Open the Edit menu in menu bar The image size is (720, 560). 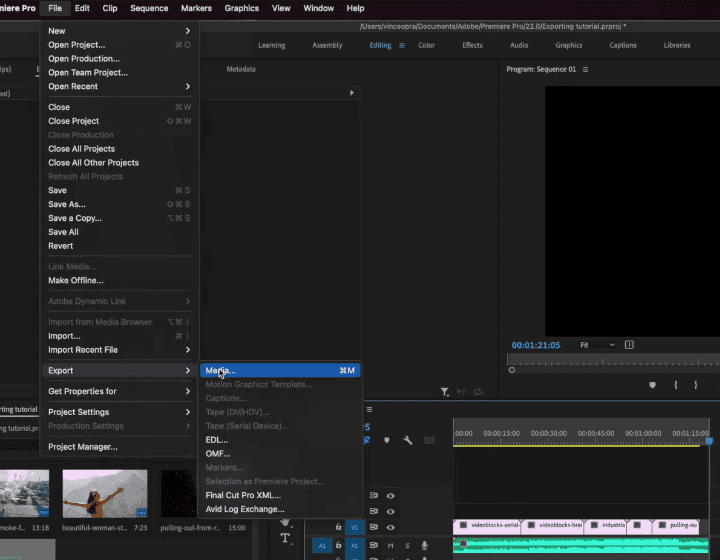coord(82,8)
